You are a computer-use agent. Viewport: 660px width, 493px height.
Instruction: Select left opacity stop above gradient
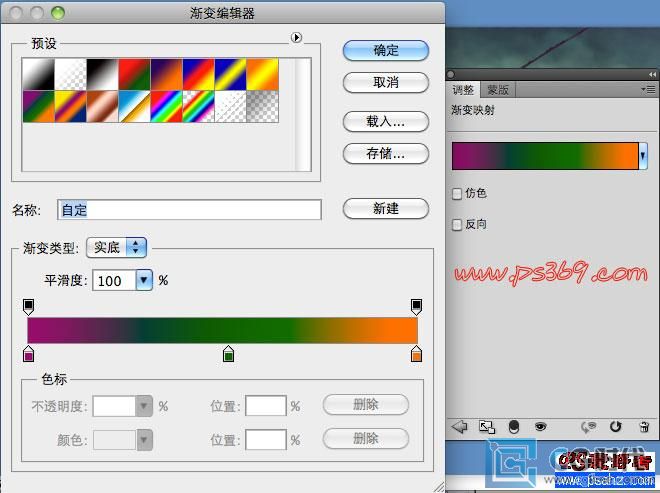pos(28,306)
